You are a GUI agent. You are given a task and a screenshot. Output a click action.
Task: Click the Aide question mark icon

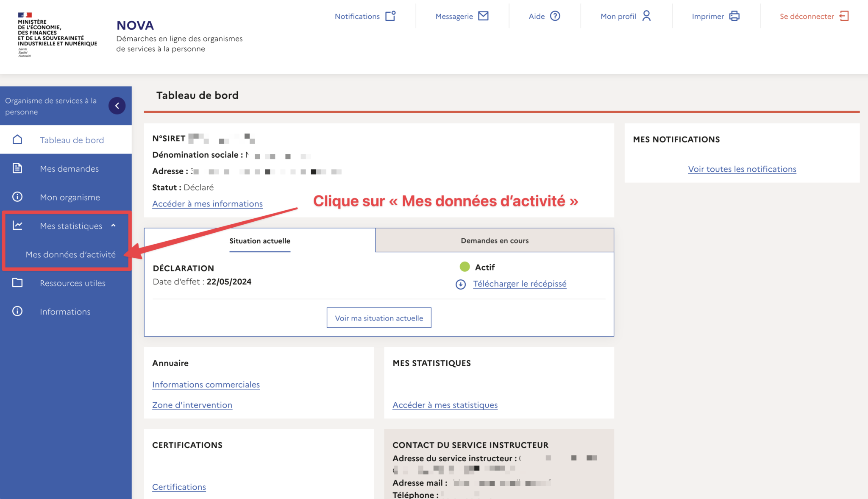tap(555, 16)
